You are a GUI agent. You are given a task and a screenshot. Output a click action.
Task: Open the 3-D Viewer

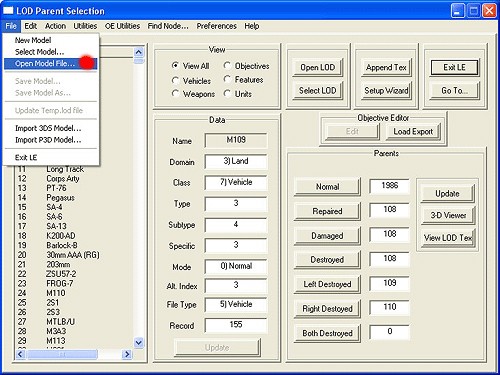[448, 215]
